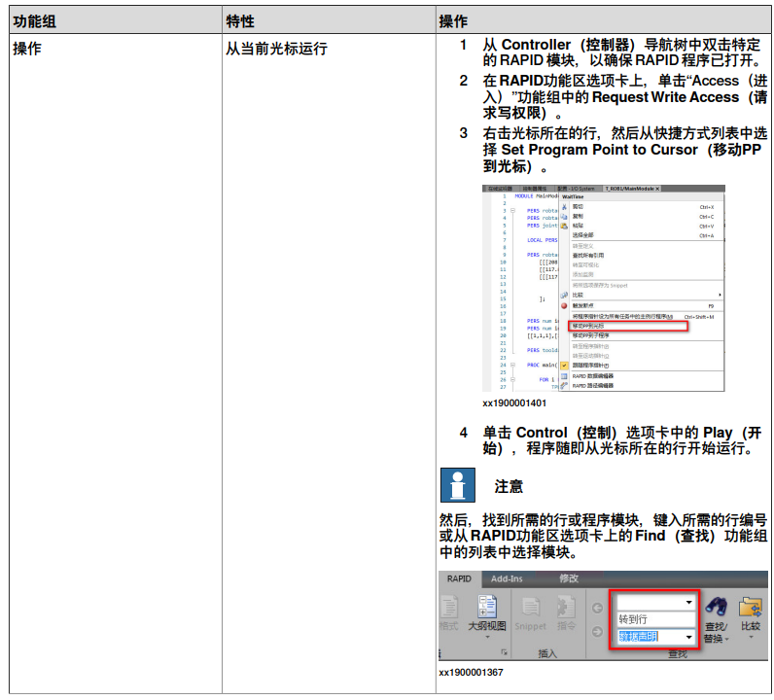774x700 pixels.
Task: Toggle the Follow Program Pointer checkmark
Action: pyautogui.click(x=564, y=366)
